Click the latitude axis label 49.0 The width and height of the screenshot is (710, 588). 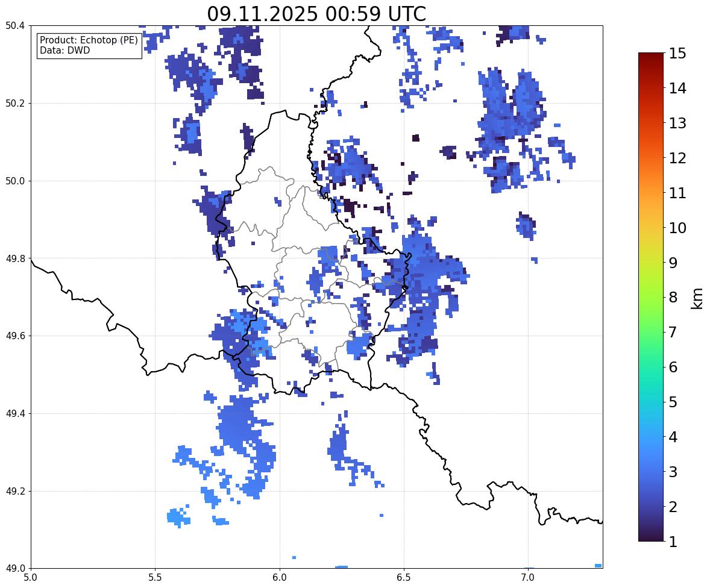pos(15,569)
